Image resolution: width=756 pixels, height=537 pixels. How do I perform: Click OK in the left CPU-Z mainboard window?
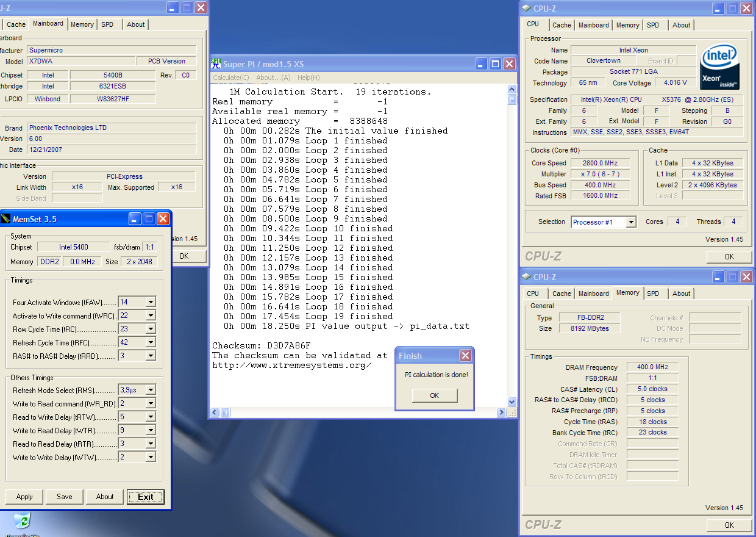click(184, 256)
